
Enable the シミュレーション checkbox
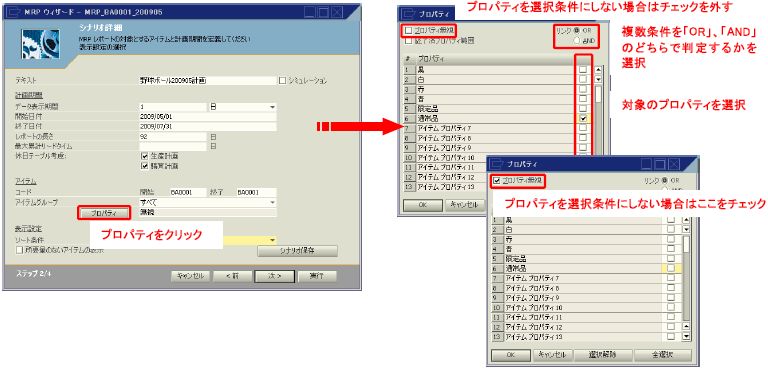click(282, 80)
